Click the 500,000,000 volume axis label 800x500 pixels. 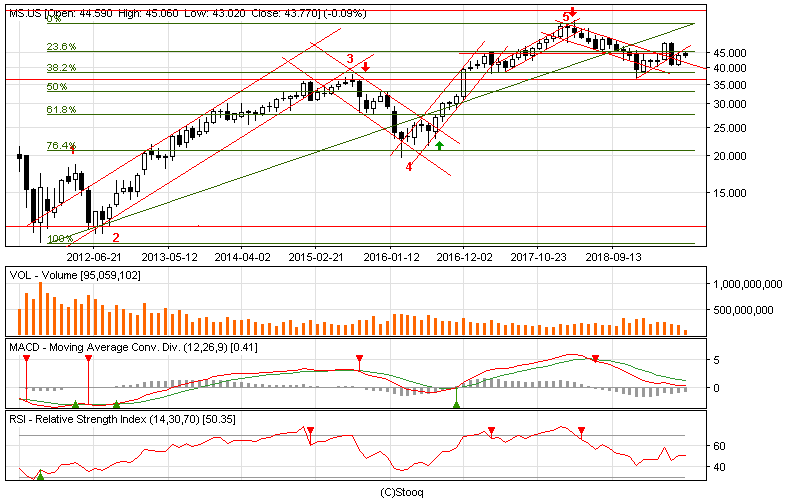(x=743, y=310)
